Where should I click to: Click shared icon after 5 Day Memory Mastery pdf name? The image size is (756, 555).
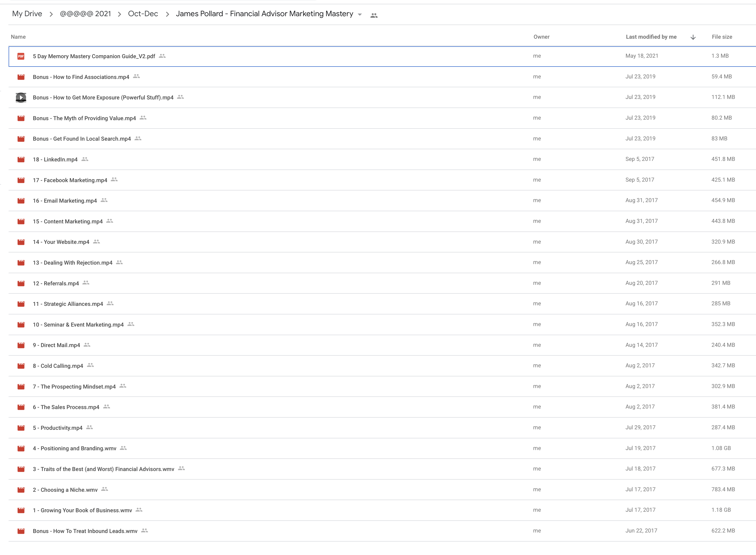[163, 56]
